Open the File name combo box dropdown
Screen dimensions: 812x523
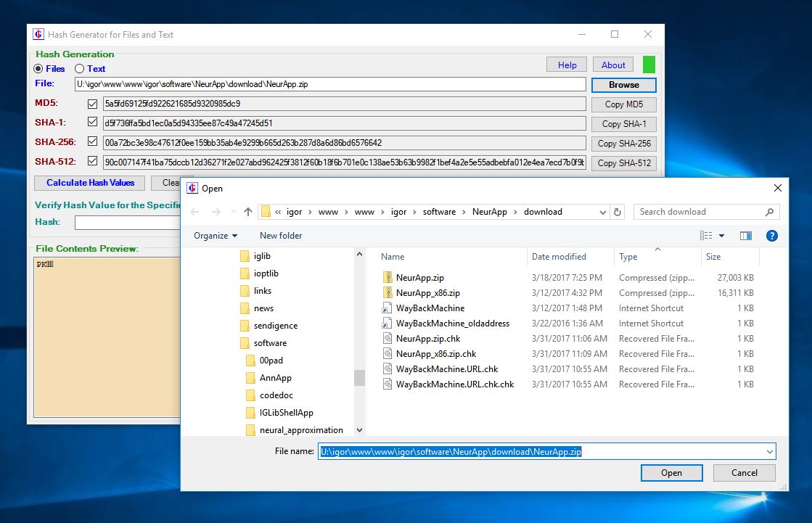[770, 450]
